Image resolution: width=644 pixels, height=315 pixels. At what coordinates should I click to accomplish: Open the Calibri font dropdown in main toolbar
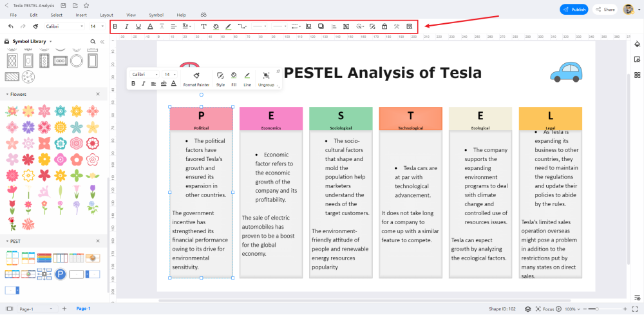point(64,26)
